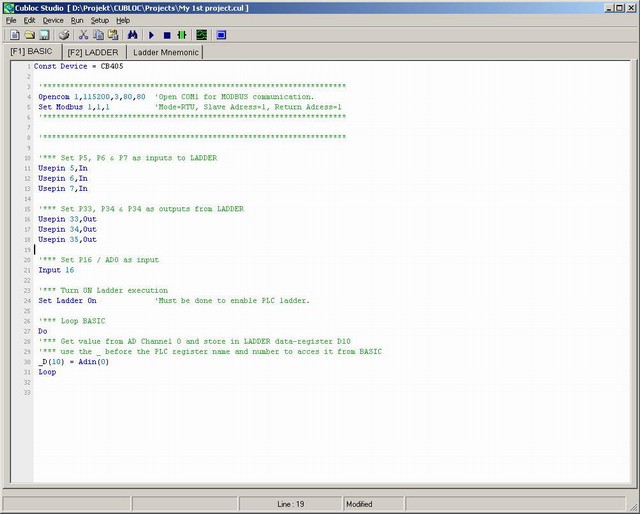Click the 'Usepin 34,Out' line
640x514 pixels.
(x=67, y=229)
